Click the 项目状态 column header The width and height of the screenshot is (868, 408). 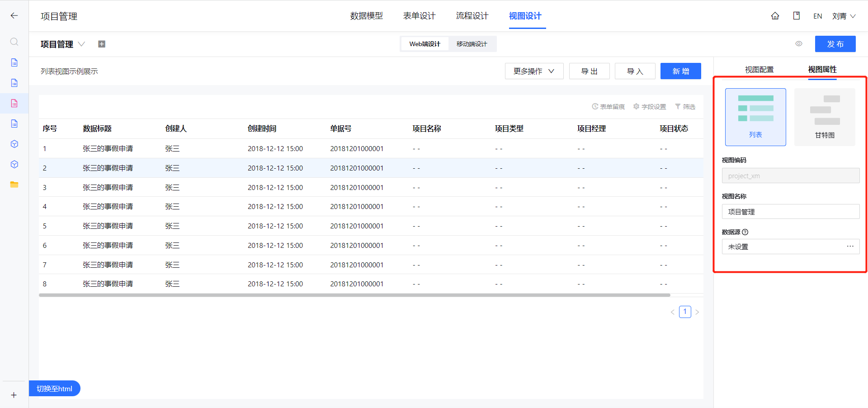tap(674, 128)
